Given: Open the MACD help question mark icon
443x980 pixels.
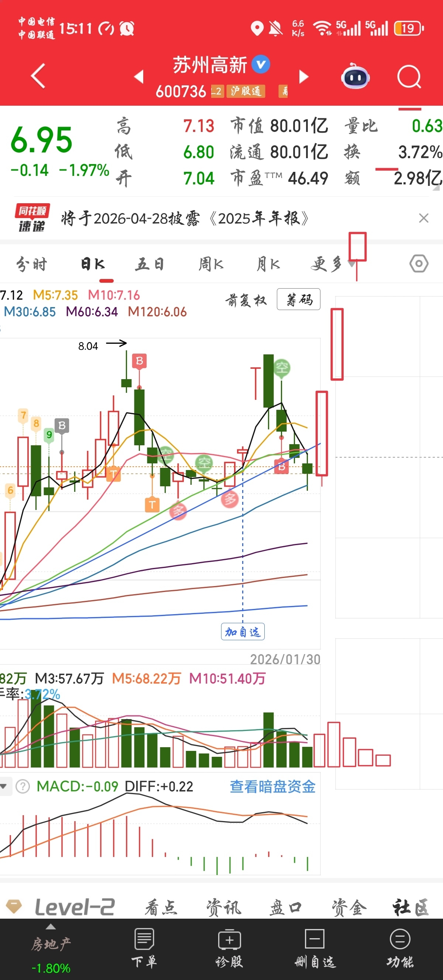Looking at the screenshot, I should 23,786.
